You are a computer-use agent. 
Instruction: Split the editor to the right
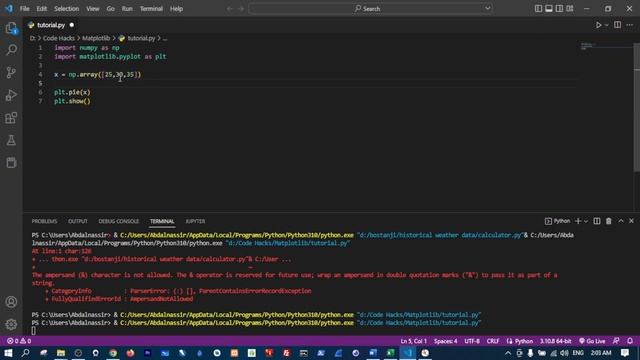coord(618,25)
